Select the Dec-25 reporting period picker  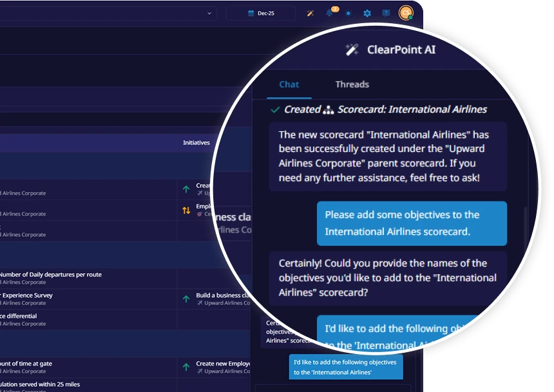[x=261, y=13]
